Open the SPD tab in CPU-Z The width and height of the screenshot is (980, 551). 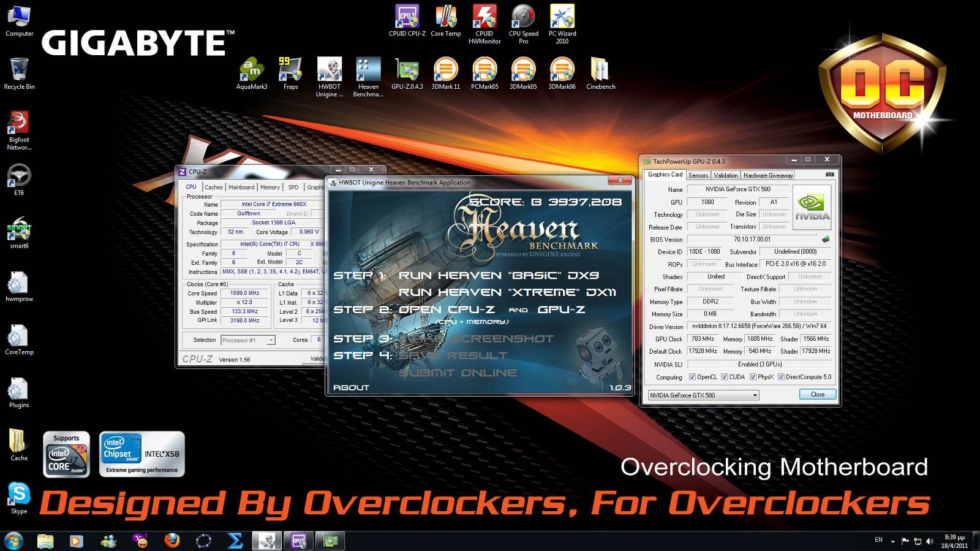(293, 187)
